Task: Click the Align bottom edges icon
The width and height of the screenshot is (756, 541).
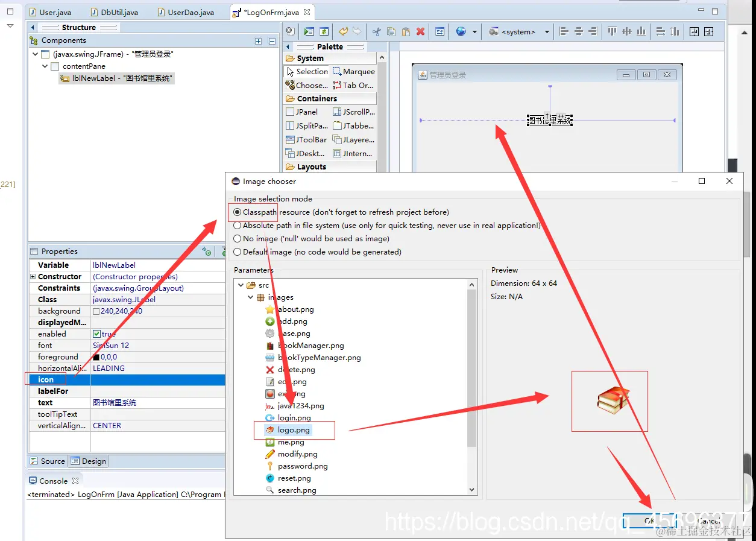Action: point(641,31)
